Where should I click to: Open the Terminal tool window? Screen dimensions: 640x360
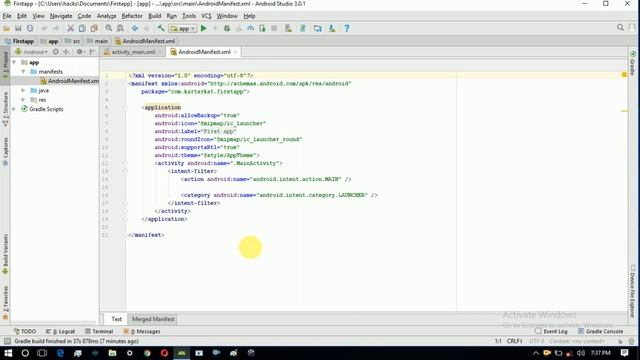point(99,331)
